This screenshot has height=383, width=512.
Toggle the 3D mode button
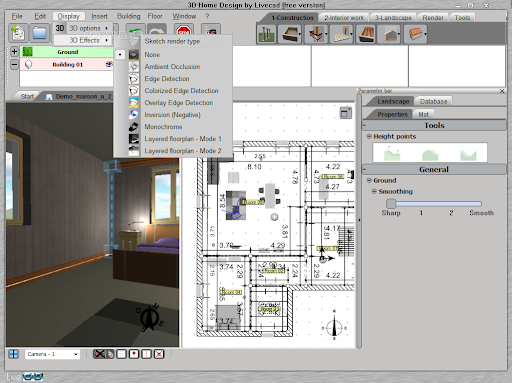click(x=60, y=28)
